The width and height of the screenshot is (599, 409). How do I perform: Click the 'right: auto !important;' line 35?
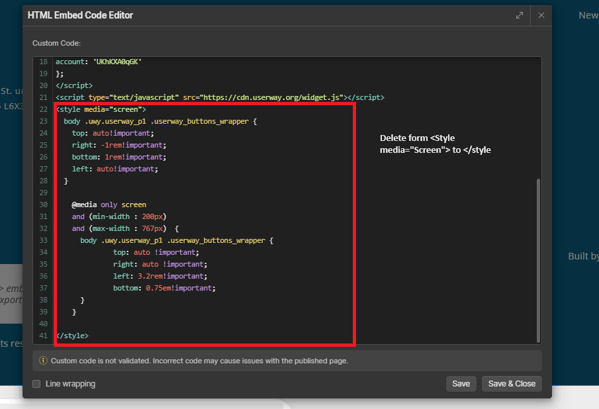tap(160, 264)
